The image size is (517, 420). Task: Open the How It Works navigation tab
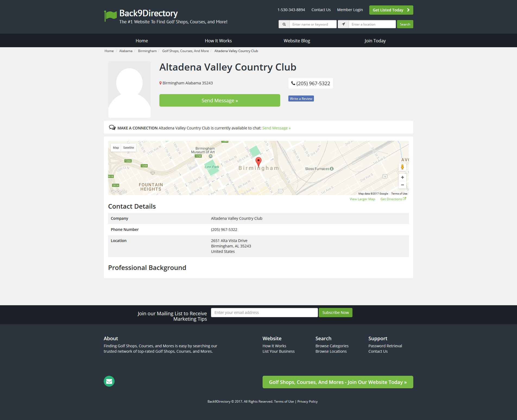pyautogui.click(x=218, y=41)
